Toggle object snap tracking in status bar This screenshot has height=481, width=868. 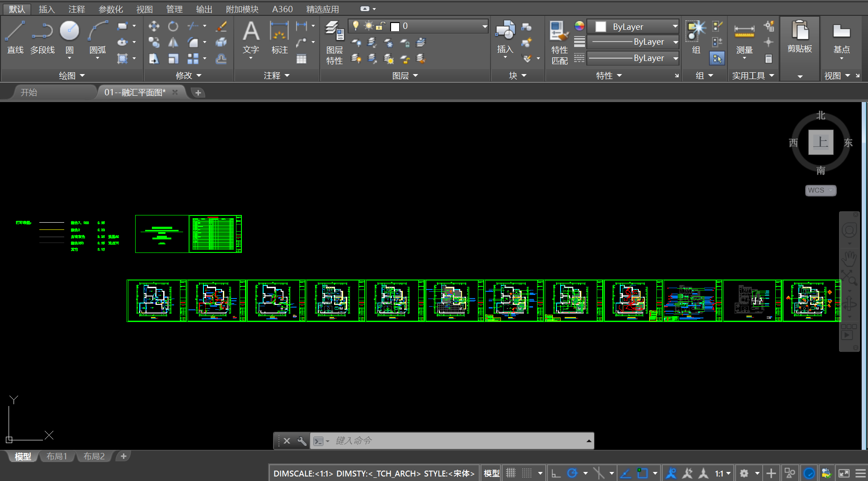pos(626,473)
